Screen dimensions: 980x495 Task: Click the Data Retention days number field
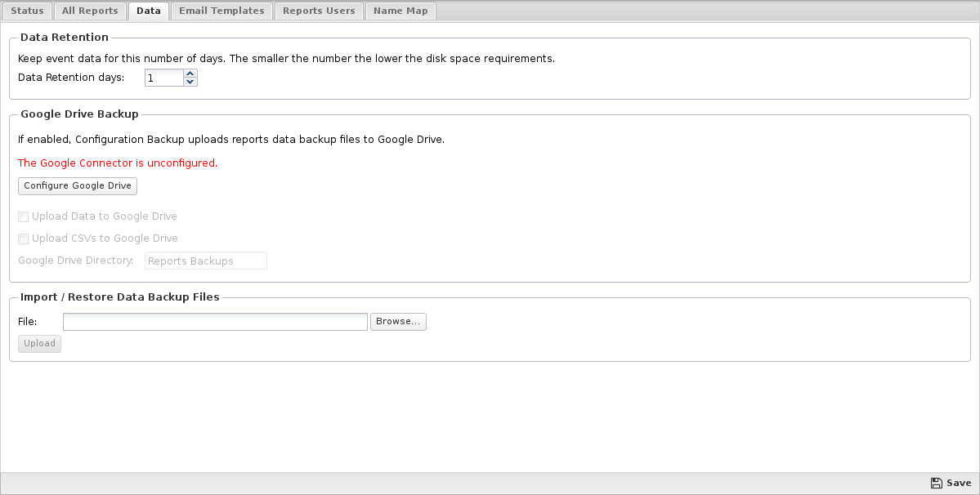coord(164,78)
